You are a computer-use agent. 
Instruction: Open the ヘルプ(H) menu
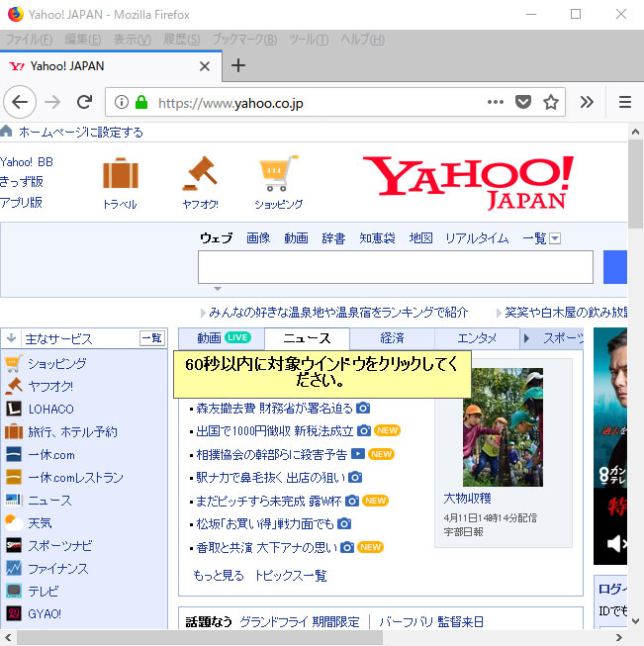363,40
